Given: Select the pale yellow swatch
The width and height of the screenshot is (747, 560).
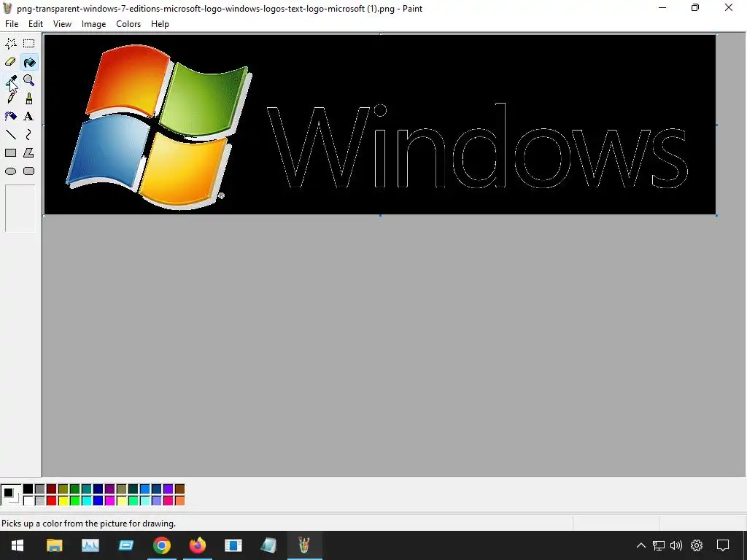Looking at the screenshot, I should click(x=122, y=500).
